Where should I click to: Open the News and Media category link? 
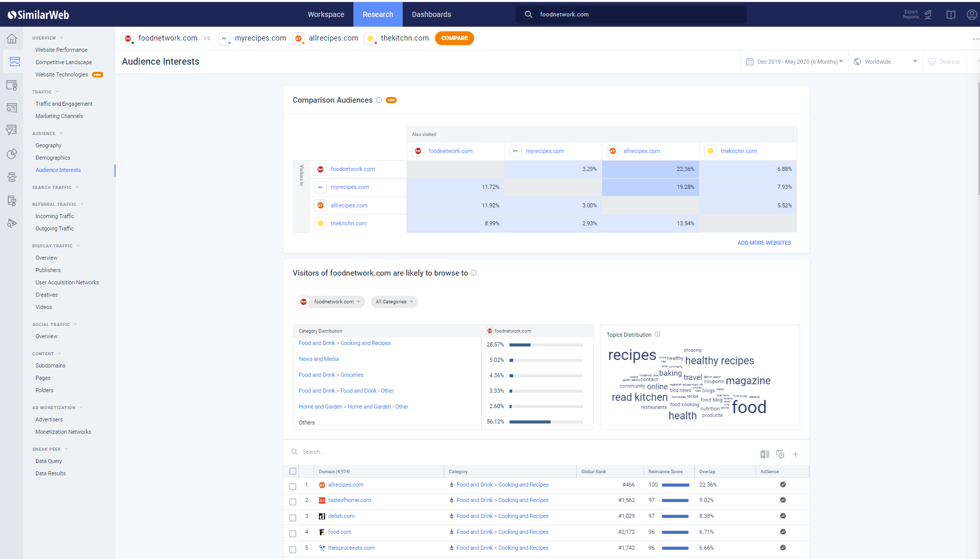click(x=319, y=359)
